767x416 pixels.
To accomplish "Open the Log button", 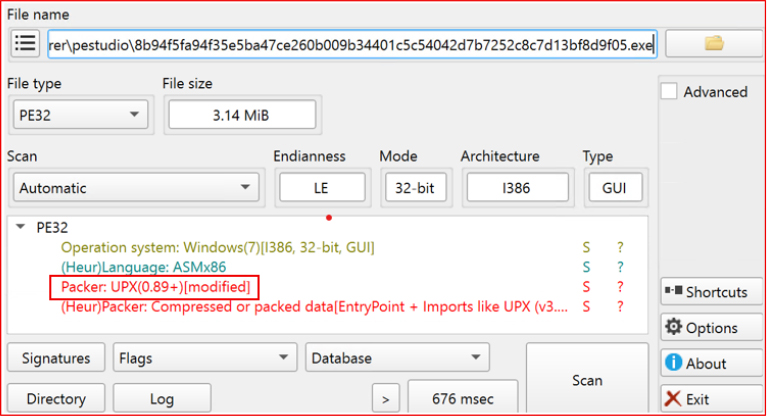I will coord(162,398).
